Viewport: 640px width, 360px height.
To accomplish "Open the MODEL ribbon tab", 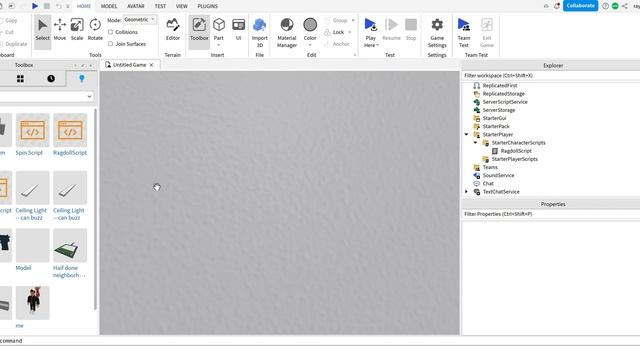I will point(109,6).
